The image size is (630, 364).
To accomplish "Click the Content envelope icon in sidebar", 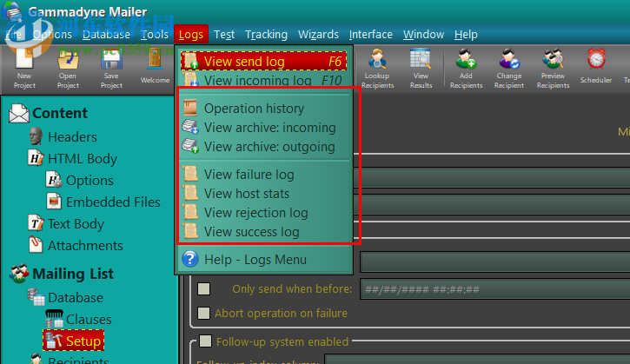I will (x=19, y=113).
